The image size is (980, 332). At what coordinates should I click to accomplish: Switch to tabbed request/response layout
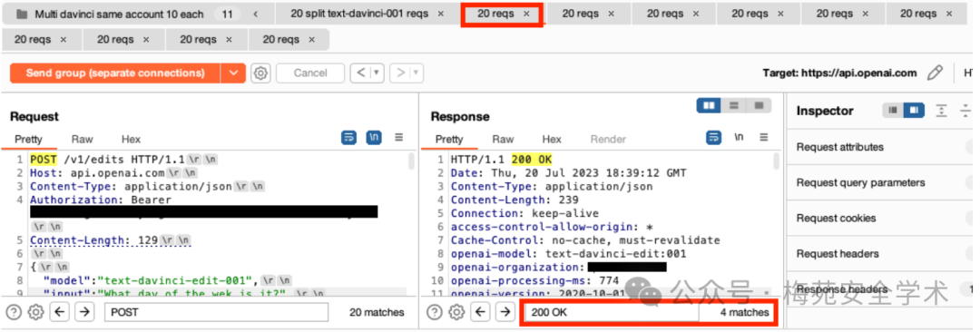759,105
